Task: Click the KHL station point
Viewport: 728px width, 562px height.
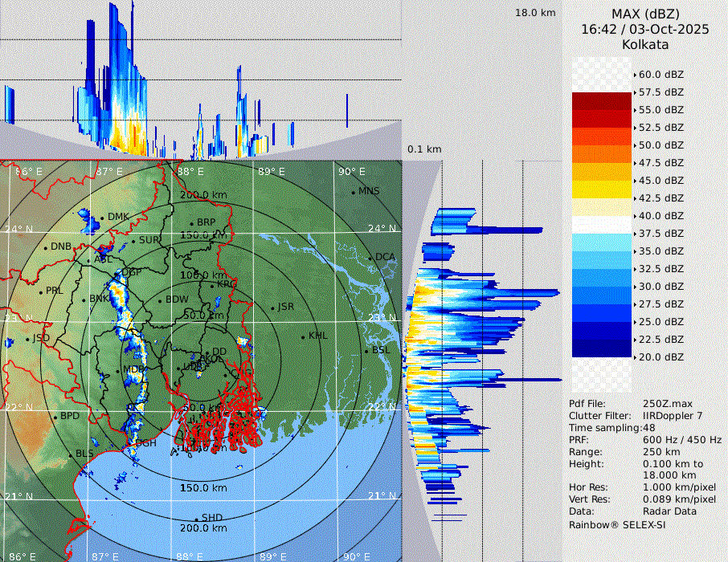Action: tap(303, 336)
